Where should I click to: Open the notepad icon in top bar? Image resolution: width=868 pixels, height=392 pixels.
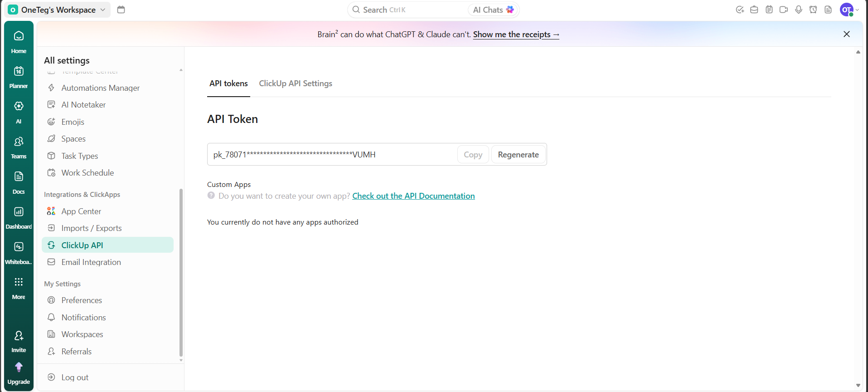tap(769, 10)
